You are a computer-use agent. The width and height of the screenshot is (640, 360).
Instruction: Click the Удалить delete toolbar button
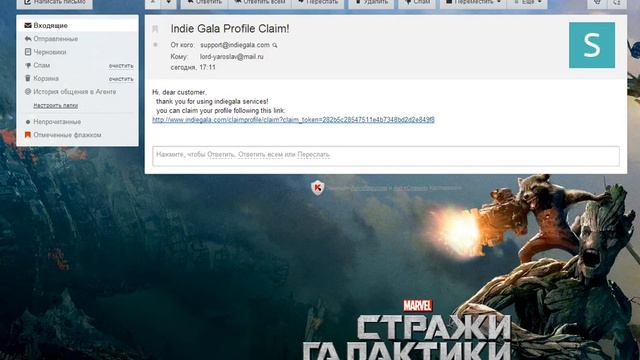[x=371, y=3]
